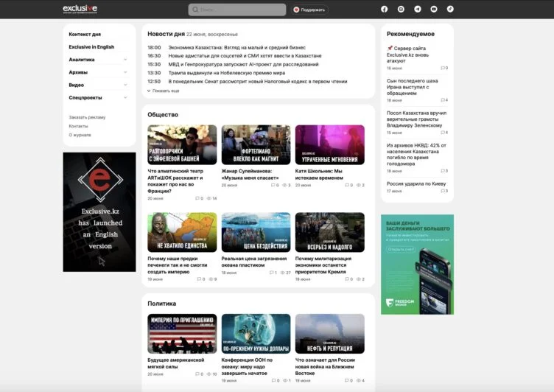Open 'Цена бездействия' thumbnail
The image size is (554, 392).
tap(256, 232)
